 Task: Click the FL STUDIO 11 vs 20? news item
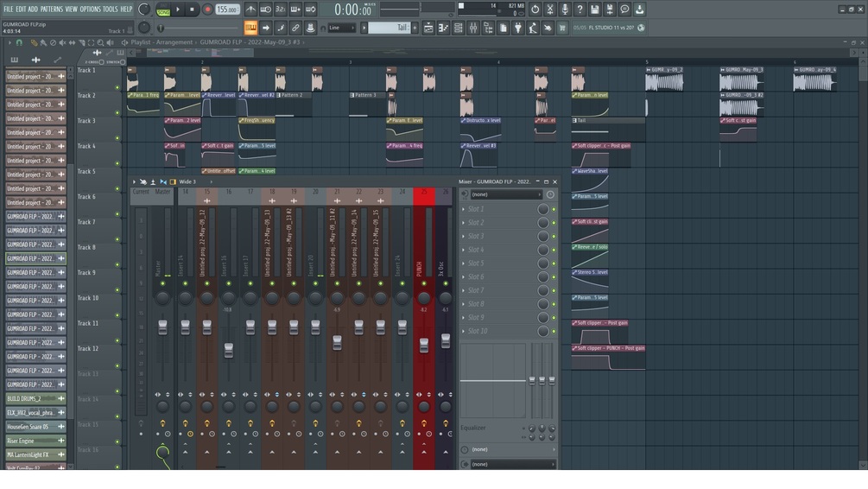611,28
